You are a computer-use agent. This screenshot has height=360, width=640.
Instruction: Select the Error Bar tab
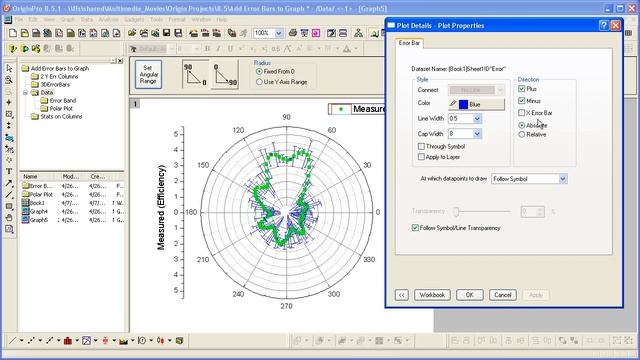409,43
